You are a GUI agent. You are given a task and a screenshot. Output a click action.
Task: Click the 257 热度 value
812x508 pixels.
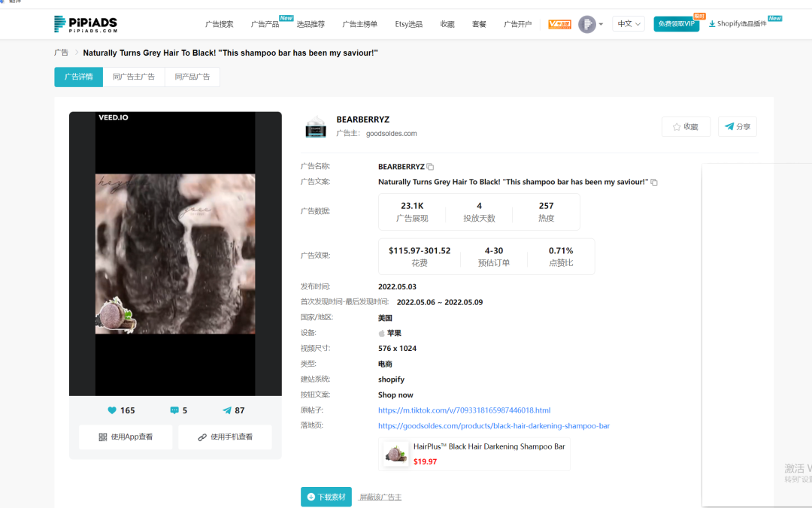coord(546,206)
